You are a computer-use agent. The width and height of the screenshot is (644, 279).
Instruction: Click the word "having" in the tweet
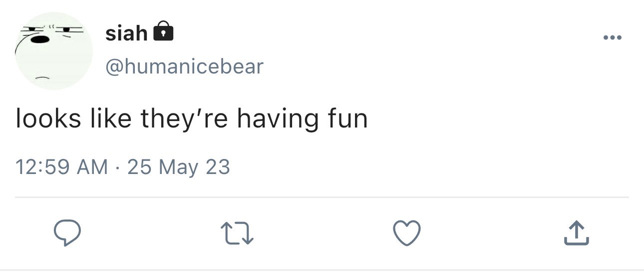point(277,120)
